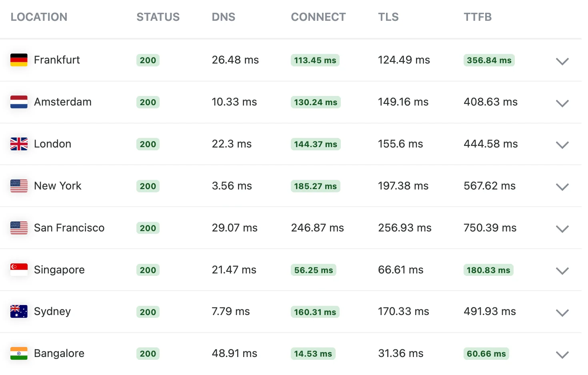
Task: Click the 200 status badge for London
Action: click(148, 144)
